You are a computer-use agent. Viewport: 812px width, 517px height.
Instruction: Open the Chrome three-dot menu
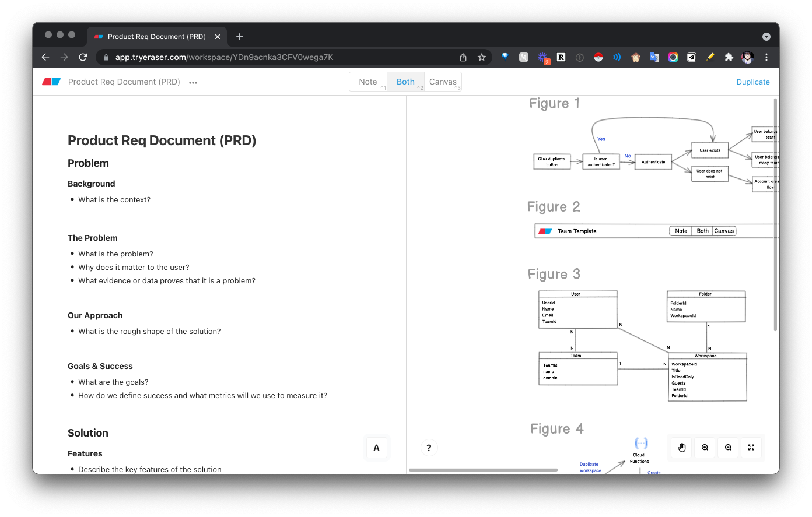pyautogui.click(x=766, y=57)
